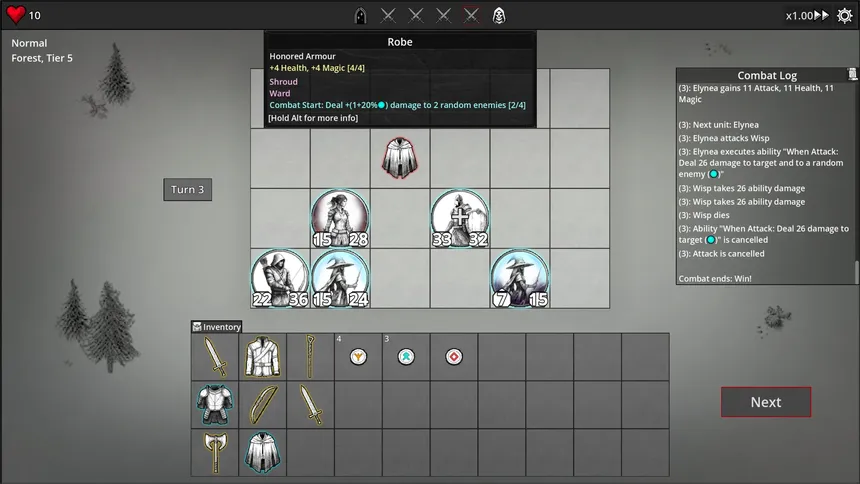The width and height of the screenshot is (860, 484).
Task: Click the Turn 3 indicator
Action: 188,189
